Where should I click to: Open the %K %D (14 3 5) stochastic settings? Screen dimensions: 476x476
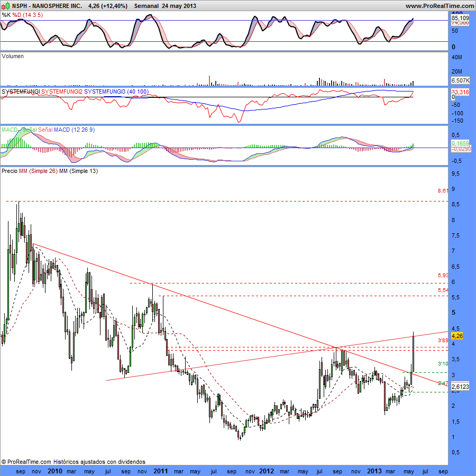22,15
